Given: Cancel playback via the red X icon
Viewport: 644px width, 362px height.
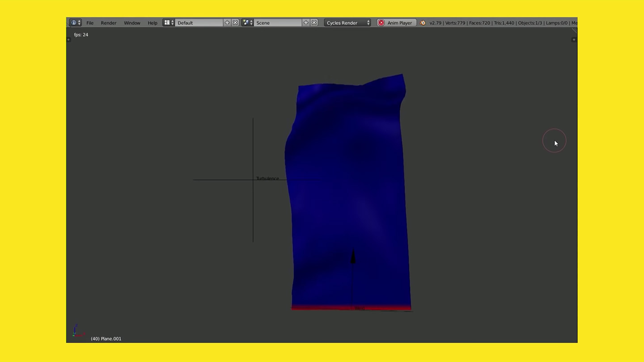Looking at the screenshot, I should coord(381,22).
